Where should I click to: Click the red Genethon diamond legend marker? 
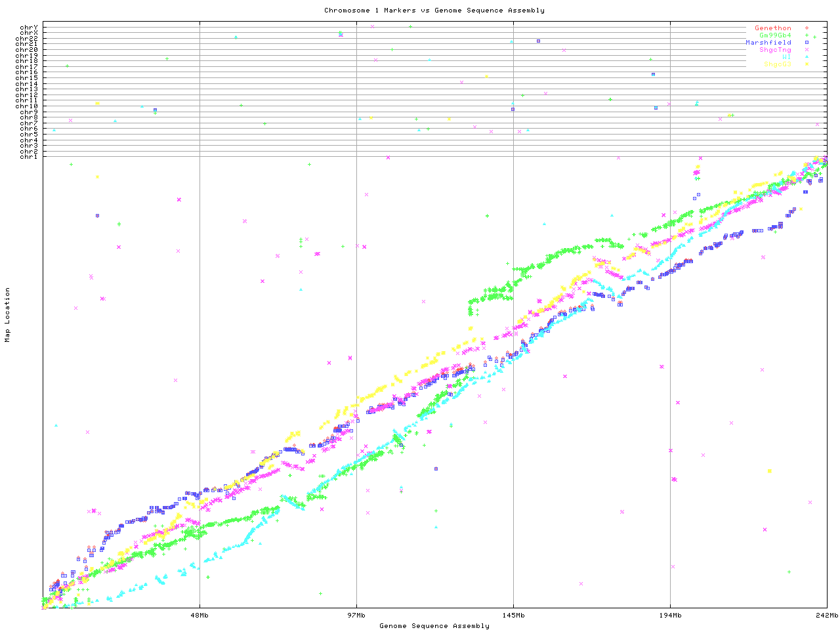[x=807, y=28]
